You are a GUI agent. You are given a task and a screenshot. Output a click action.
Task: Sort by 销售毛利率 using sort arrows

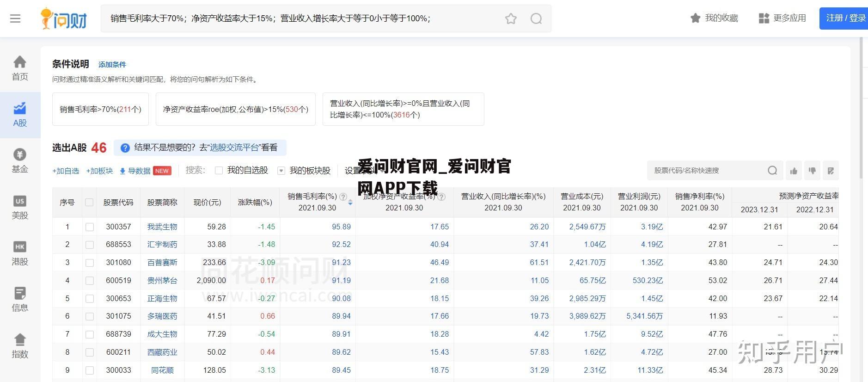[x=350, y=203]
